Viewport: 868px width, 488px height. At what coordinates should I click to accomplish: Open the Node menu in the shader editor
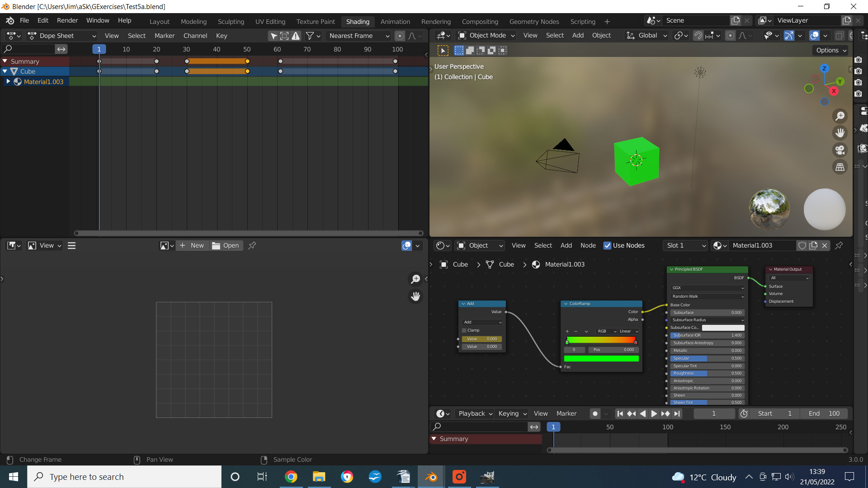(588, 245)
